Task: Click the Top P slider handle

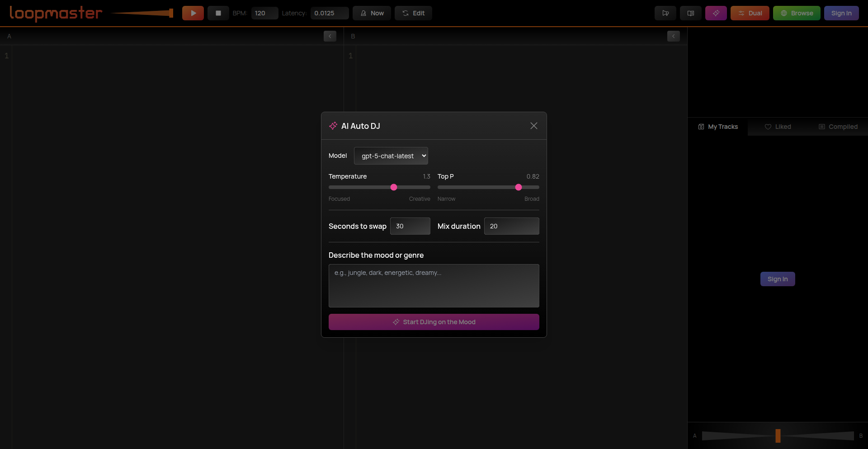Action: point(519,187)
